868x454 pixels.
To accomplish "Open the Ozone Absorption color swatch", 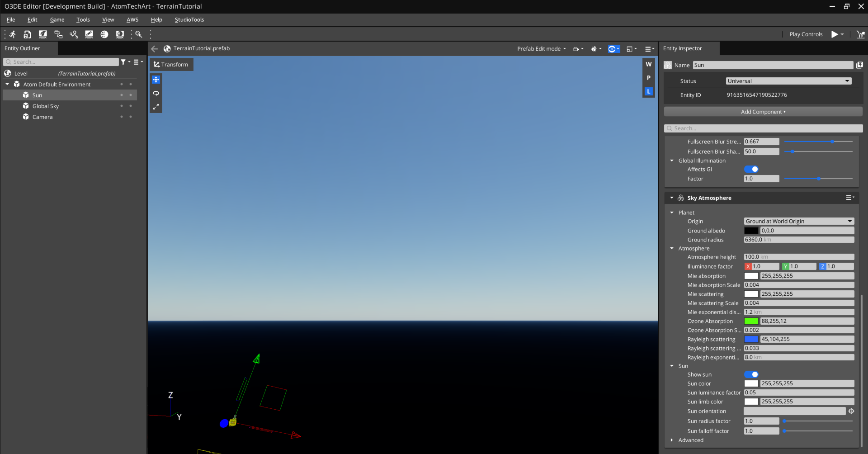I will 751,321.
